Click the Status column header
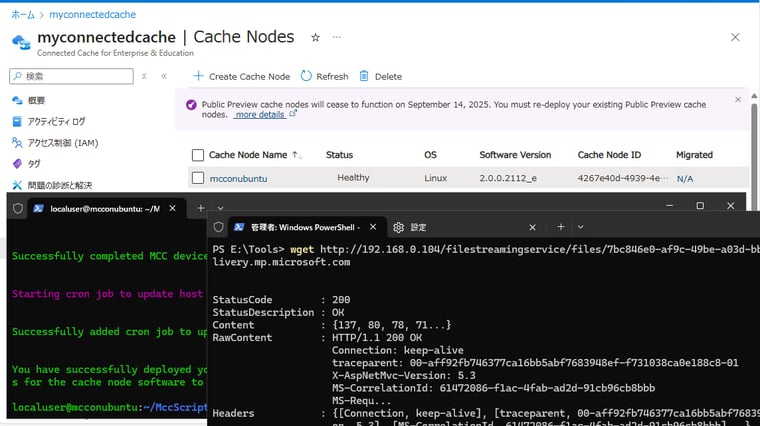This screenshot has height=426, width=760. click(x=339, y=155)
